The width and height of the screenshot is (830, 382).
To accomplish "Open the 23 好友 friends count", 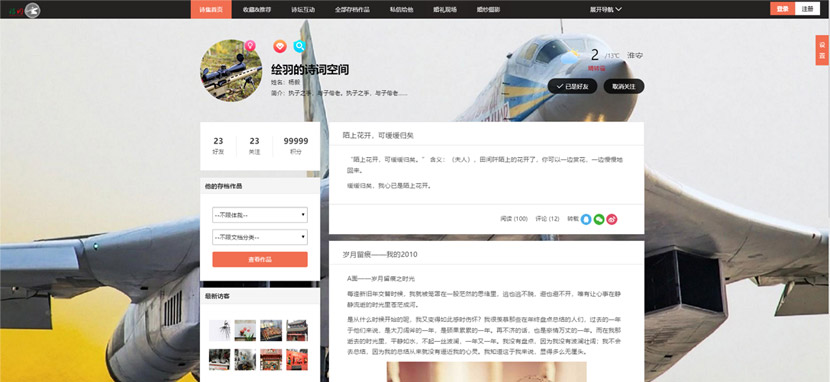I will (218, 146).
